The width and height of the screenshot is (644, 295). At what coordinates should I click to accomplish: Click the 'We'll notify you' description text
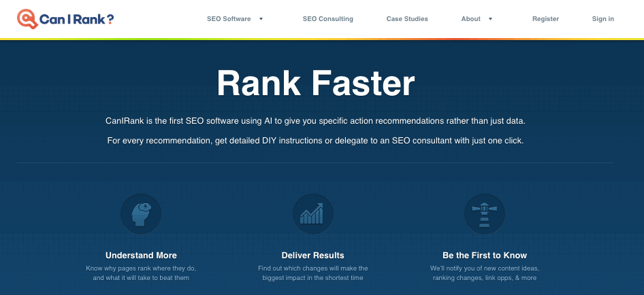(484, 273)
